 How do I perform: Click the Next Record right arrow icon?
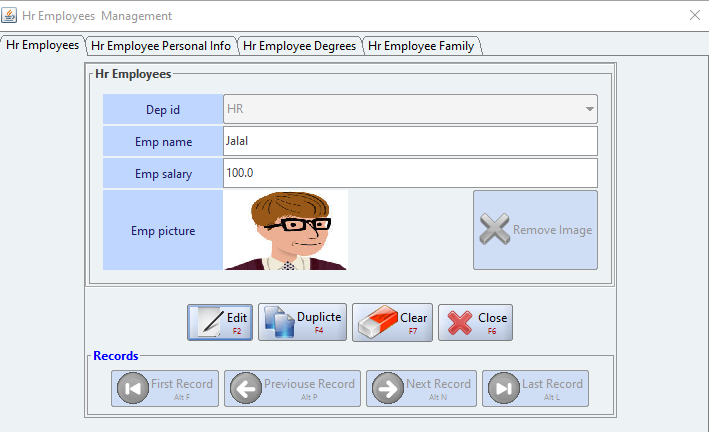pyautogui.click(x=386, y=388)
